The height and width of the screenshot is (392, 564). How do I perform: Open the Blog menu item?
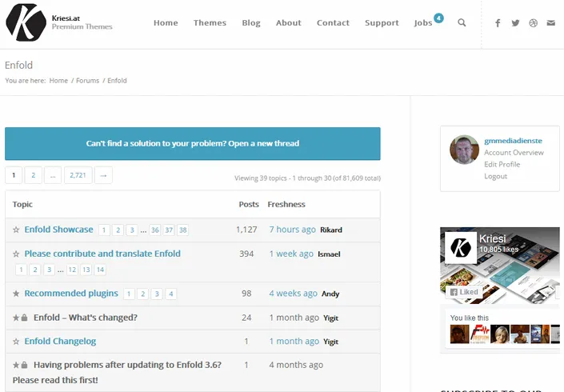pos(251,22)
